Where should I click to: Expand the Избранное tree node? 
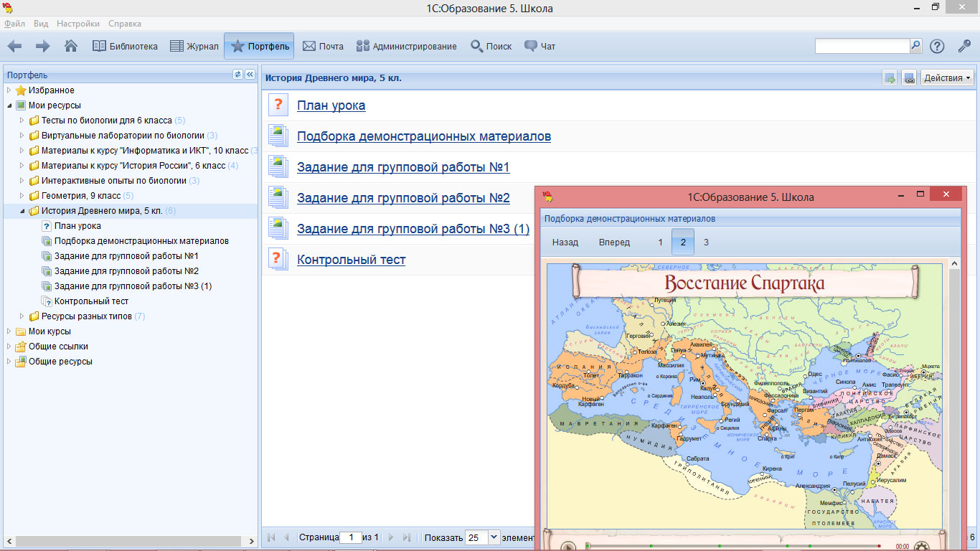tap(9, 90)
